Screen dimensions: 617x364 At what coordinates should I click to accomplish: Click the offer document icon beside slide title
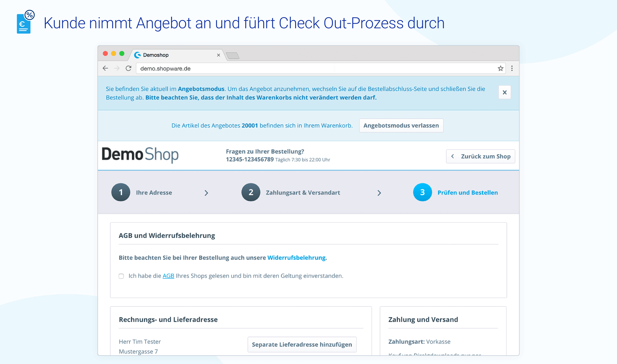click(25, 22)
